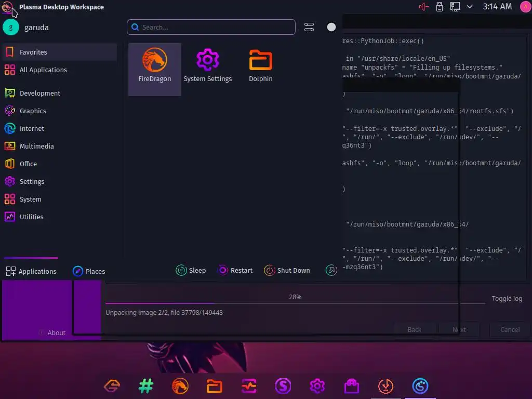The width and height of the screenshot is (532, 399).
Task: Click About in the installer sidebar
Action: click(x=52, y=333)
